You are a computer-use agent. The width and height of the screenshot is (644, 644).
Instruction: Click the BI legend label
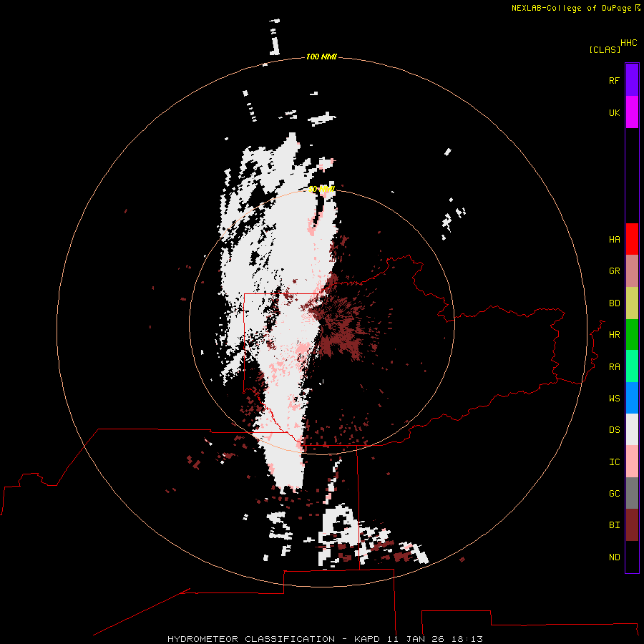point(614,525)
